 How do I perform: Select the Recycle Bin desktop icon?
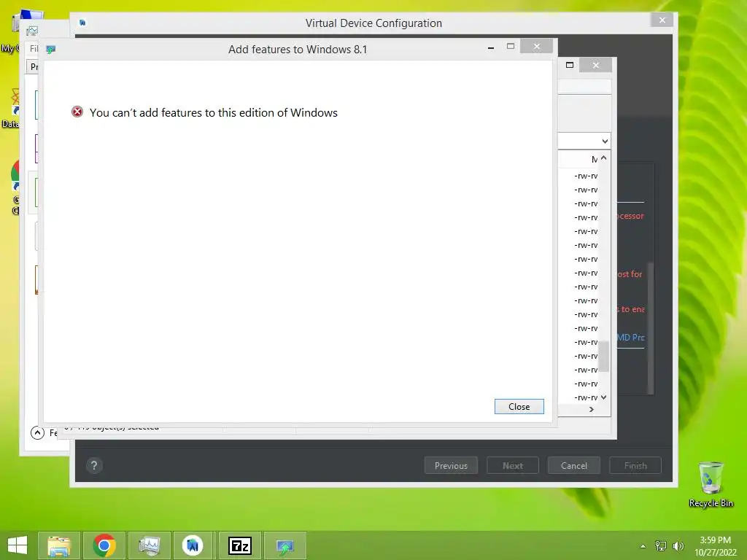(711, 485)
